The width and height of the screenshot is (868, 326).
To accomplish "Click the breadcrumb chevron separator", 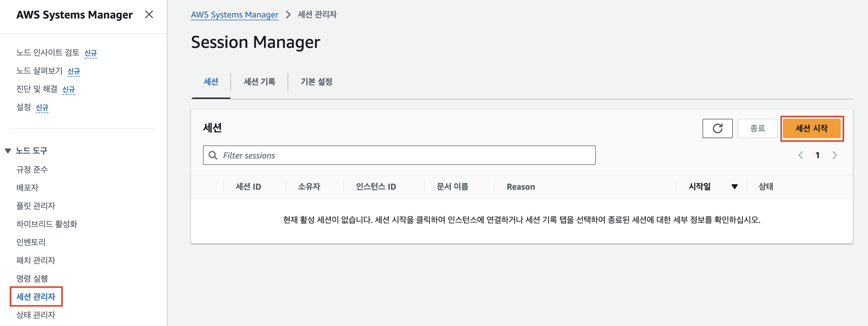I will [x=288, y=15].
